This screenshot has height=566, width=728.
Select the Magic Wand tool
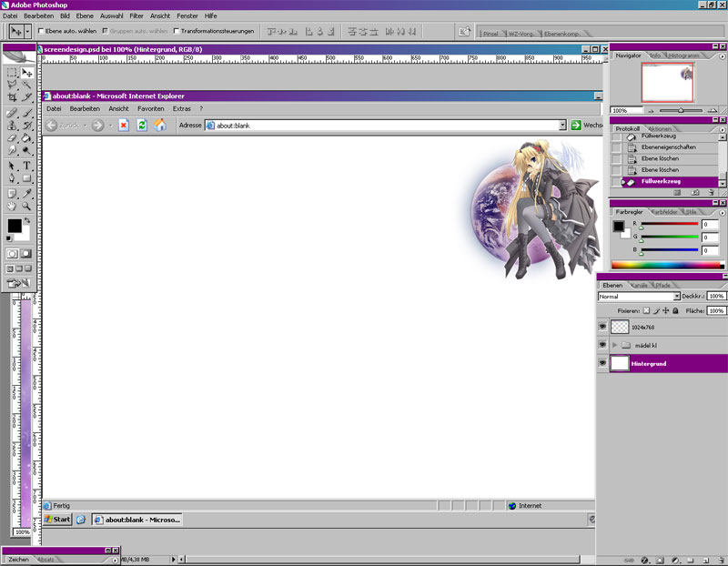coord(27,85)
